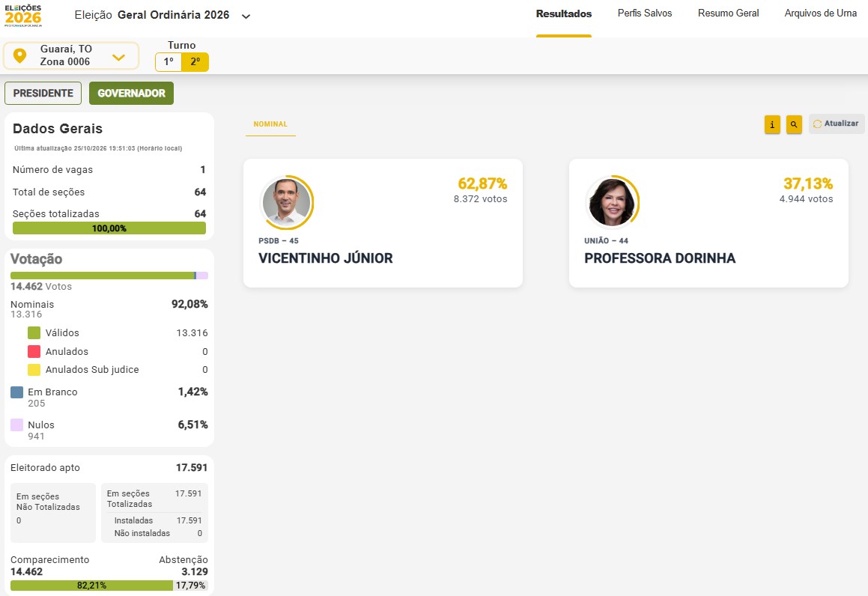Click the 17,79% abstention segment

click(x=190, y=586)
